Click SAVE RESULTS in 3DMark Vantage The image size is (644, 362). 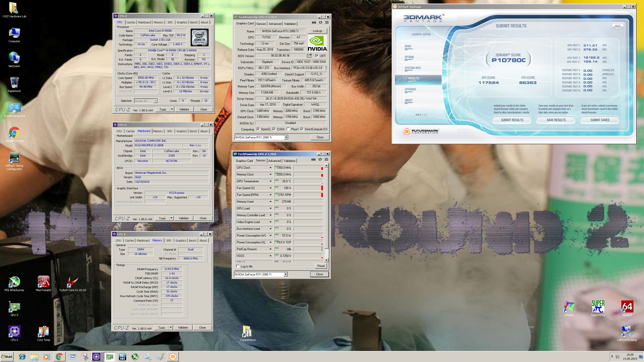[x=556, y=120]
